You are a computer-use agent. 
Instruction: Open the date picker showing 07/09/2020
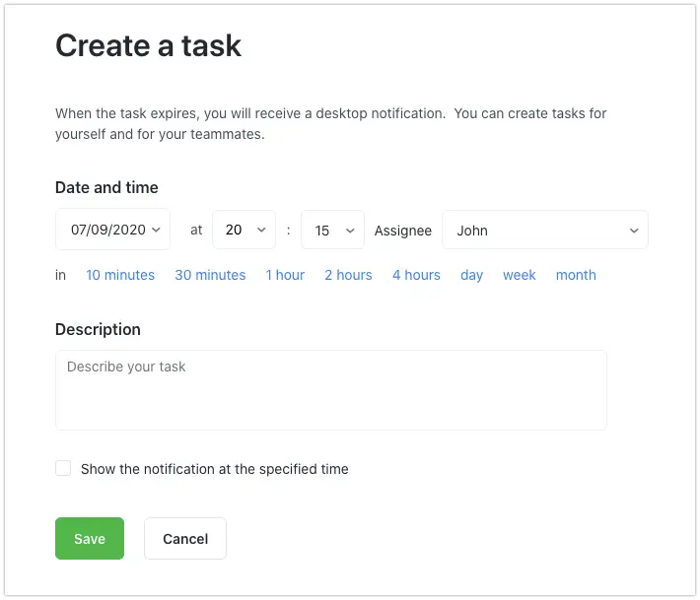point(112,230)
